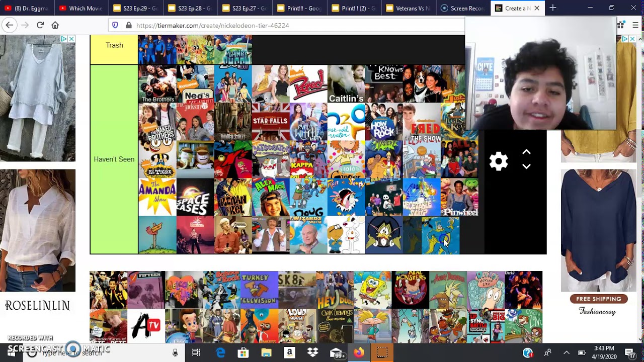
Task: Click The Naked Brothers Band thumbnail
Action: click(157, 122)
